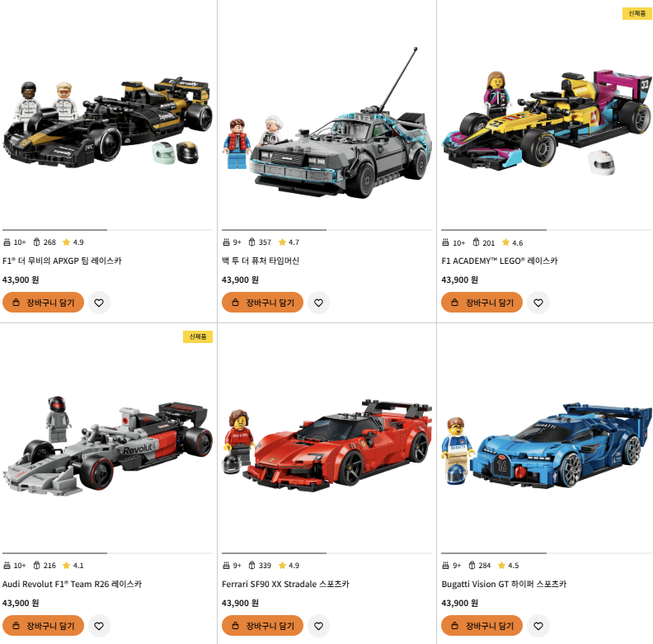Open Bugatti Vision GT product title link
The image size is (653, 644).
[x=504, y=584]
